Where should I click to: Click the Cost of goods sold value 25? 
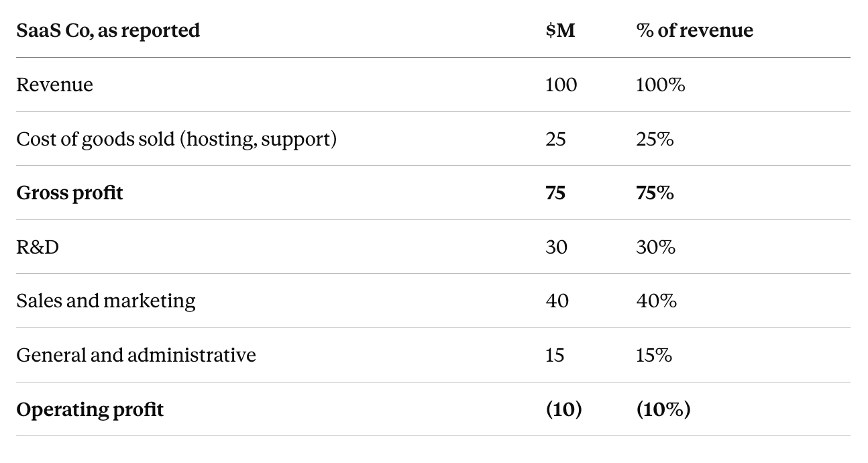[x=555, y=140]
